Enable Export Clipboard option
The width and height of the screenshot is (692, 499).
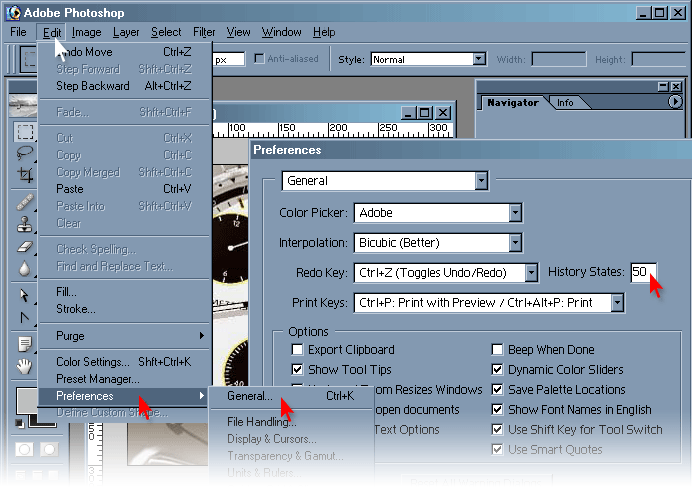[297, 349]
